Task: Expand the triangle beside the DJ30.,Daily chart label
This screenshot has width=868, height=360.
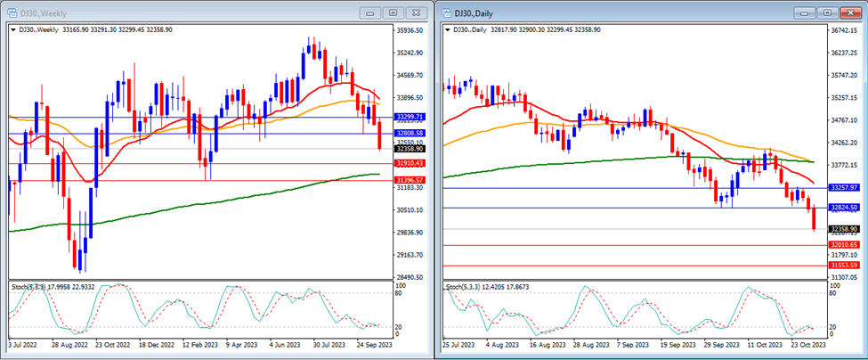Action: (449, 30)
